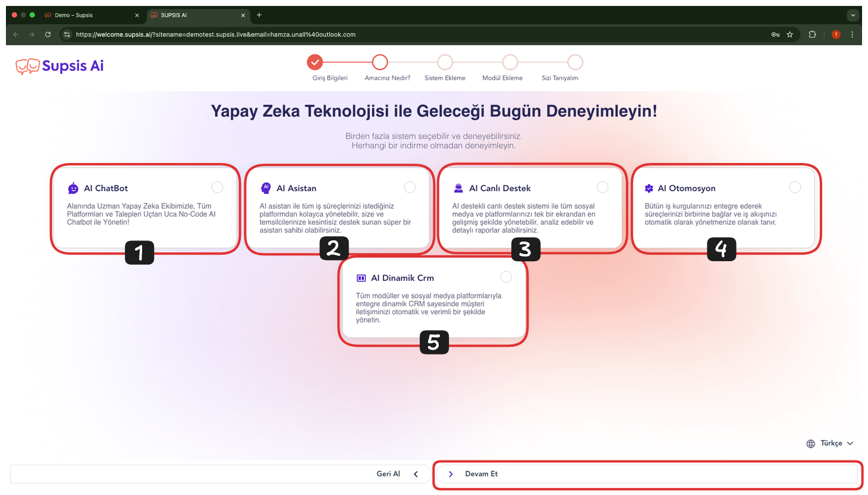Viewport: 868px width, 495px height.
Task: Click the AI Asistan card description text
Action: point(335,218)
